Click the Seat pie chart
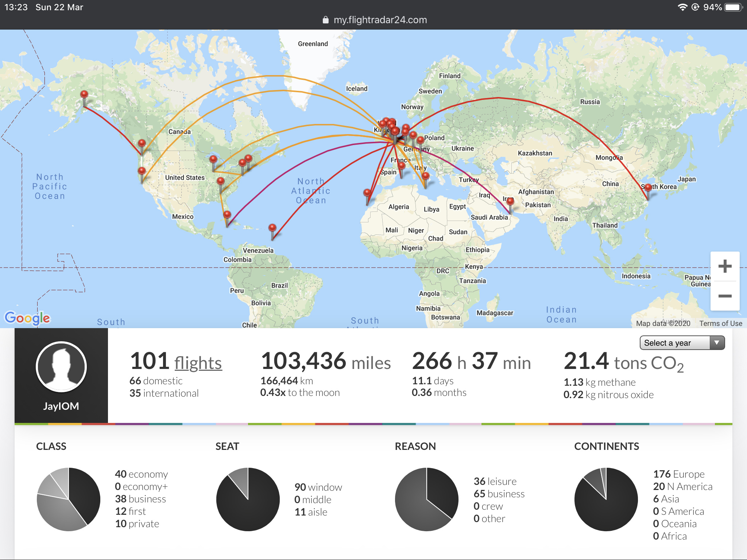This screenshot has width=747, height=560. [x=248, y=499]
